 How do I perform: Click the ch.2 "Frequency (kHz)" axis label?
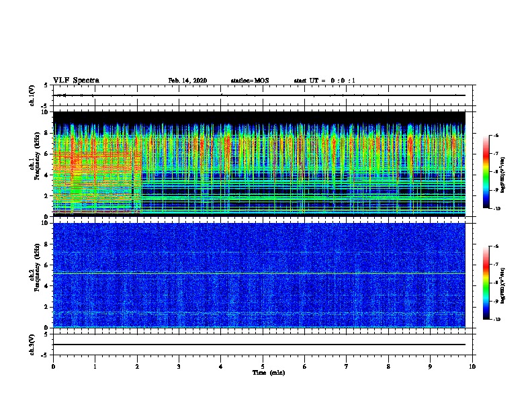click(x=37, y=267)
